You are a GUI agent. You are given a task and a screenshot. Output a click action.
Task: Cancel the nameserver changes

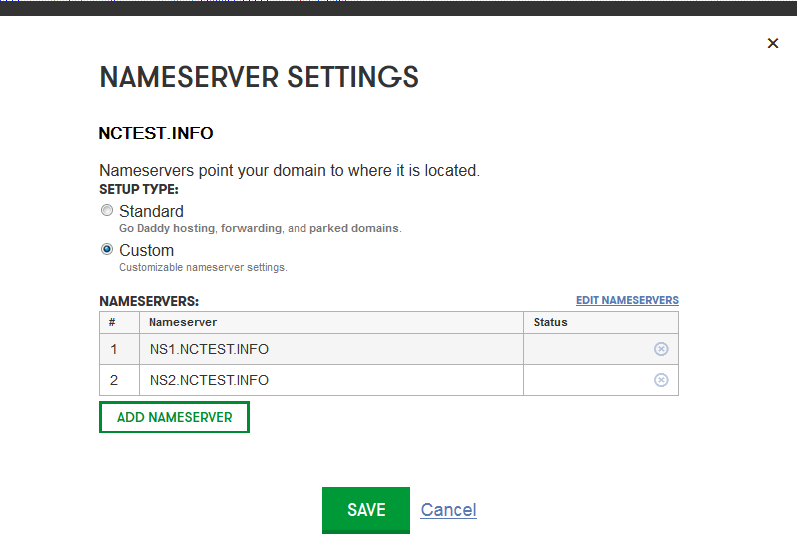coord(448,510)
